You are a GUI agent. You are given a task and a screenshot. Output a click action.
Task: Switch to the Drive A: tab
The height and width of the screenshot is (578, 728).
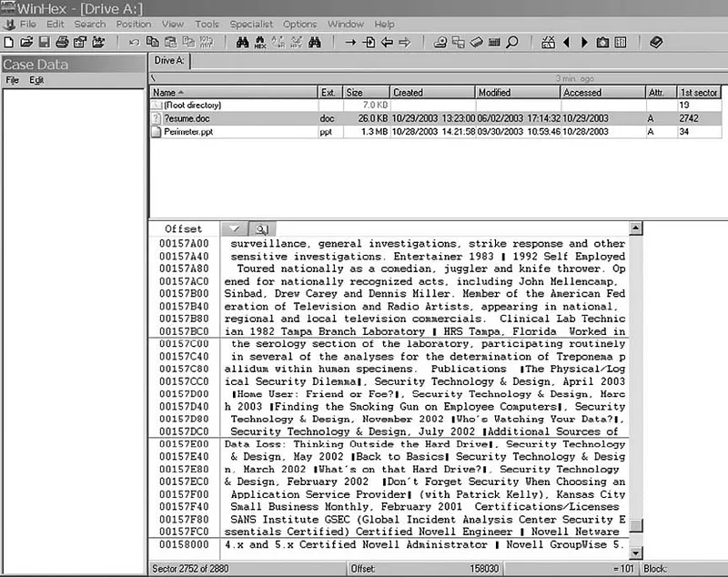(x=169, y=61)
